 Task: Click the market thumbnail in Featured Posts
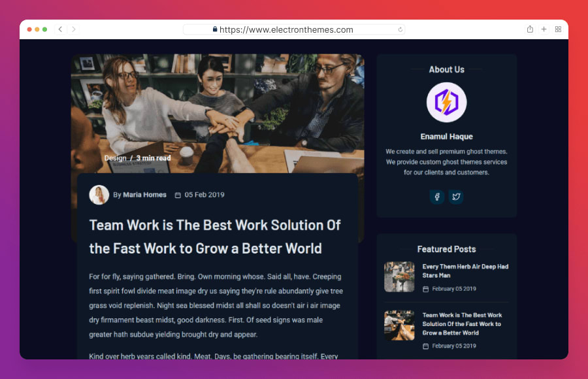point(399,277)
